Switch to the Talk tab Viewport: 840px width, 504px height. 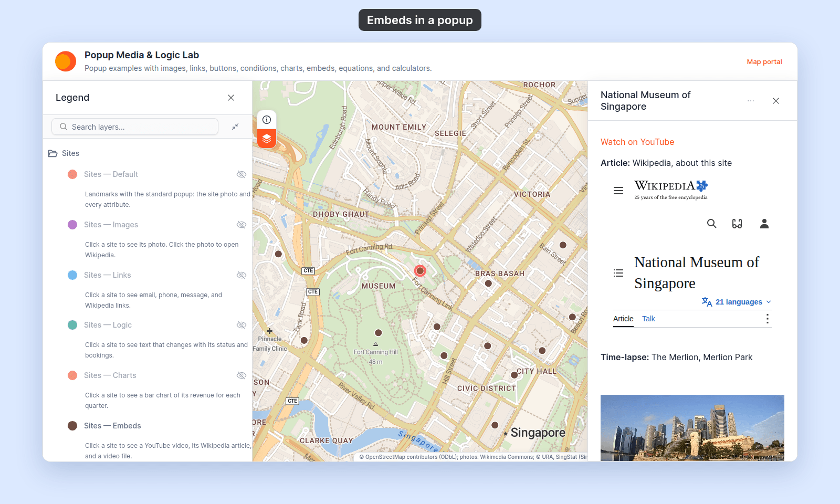point(648,319)
